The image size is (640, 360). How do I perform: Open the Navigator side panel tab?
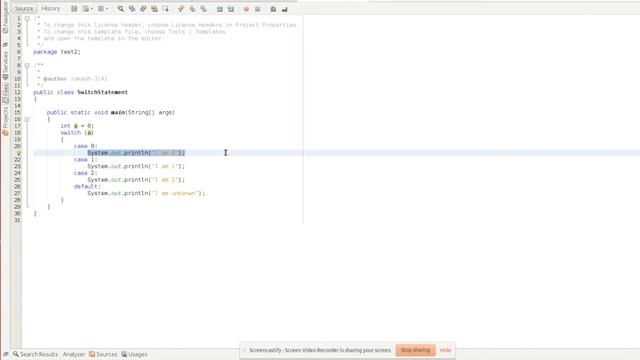pos(5,17)
